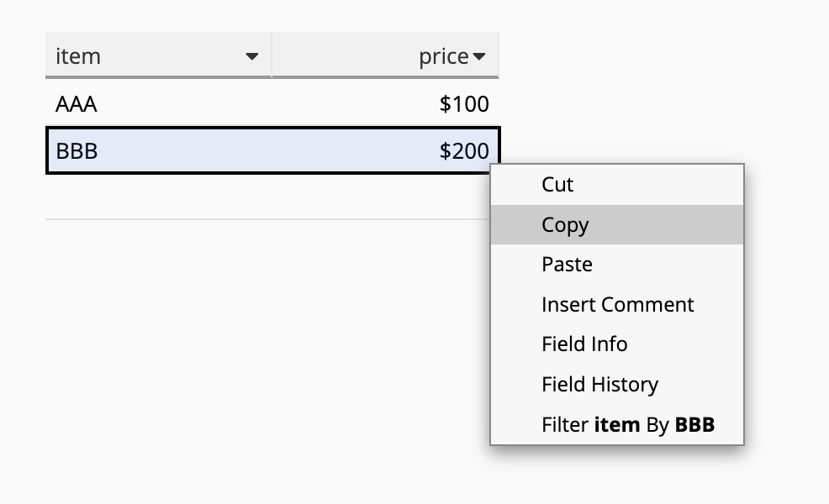This screenshot has height=504, width=829.
Task: Select the AAA cell
Action: [159, 103]
